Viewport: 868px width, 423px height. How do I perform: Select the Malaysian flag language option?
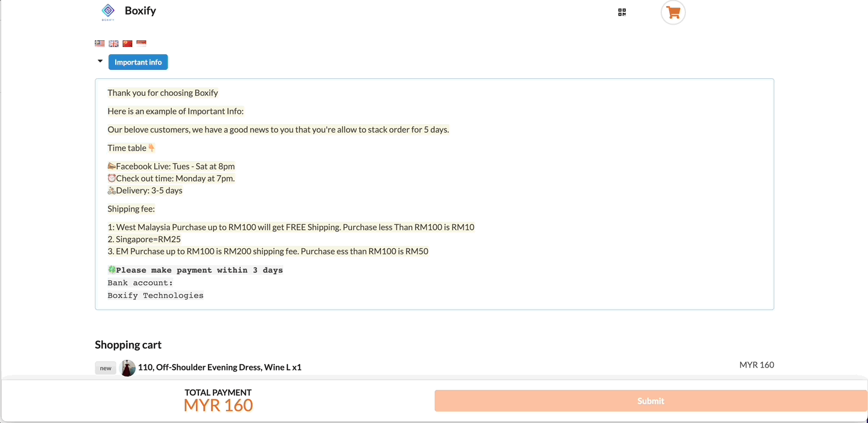pos(99,43)
